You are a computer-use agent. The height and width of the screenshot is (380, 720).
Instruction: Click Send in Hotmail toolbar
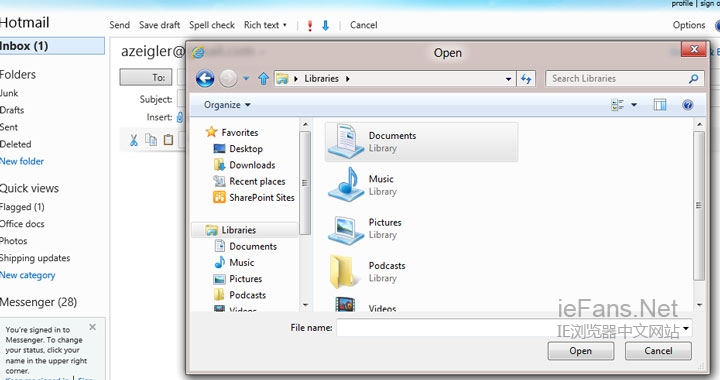[119, 25]
